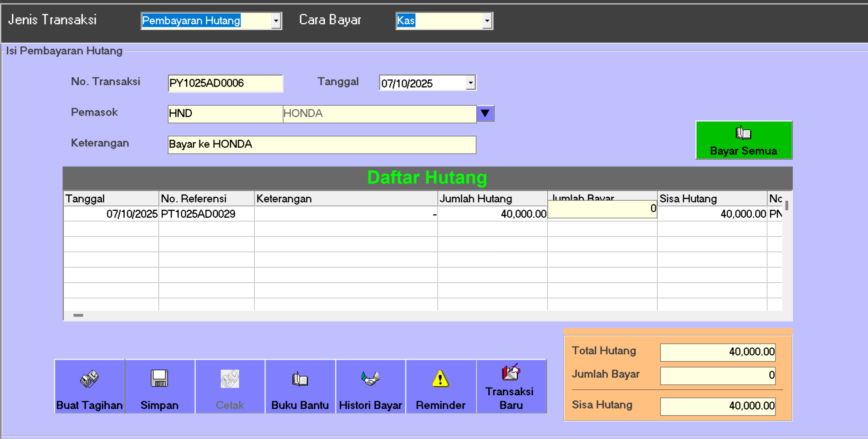Click the No. Transaksi input field

pyautogui.click(x=225, y=83)
